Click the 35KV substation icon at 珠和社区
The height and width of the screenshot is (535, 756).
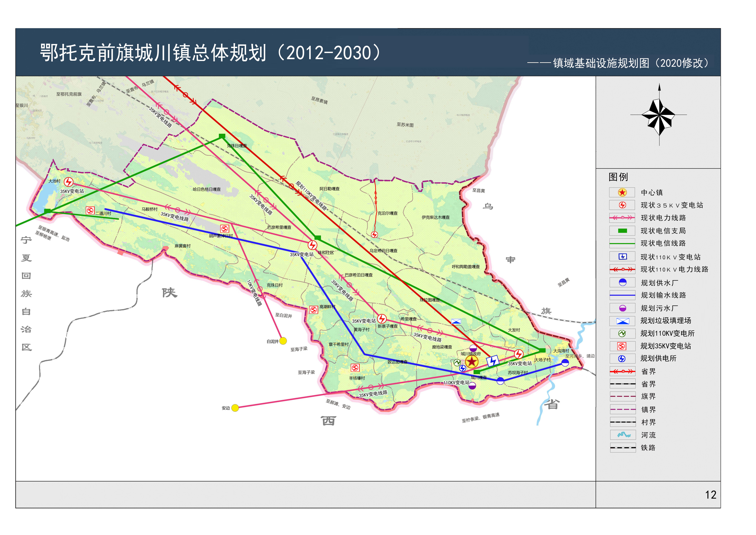pyautogui.click(x=312, y=245)
